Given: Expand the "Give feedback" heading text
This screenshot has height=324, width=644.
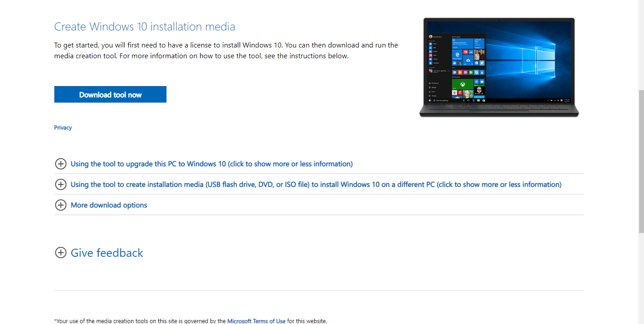Looking at the screenshot, I should pos(107,253).
